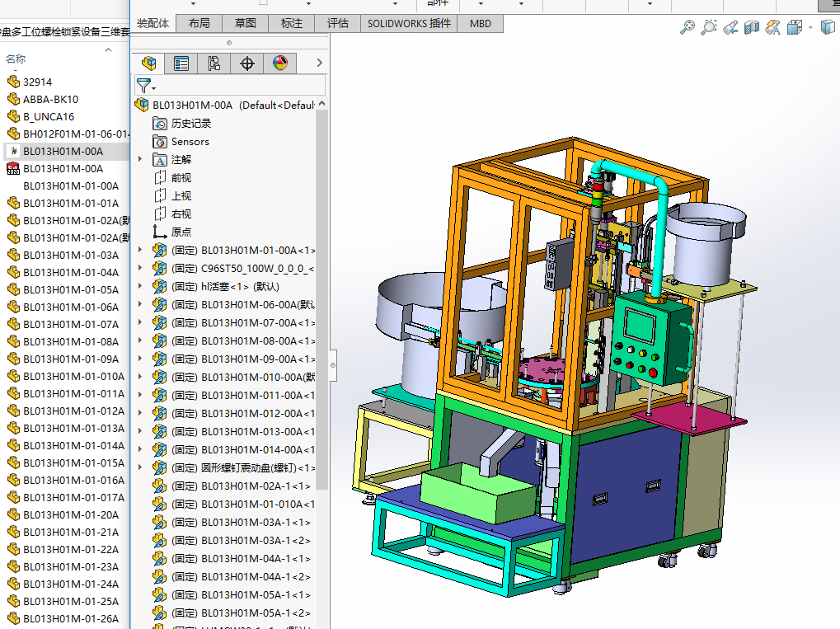The width and height of the screenshot is (840, 629).
Task: Open the FeatureManager design tree tab
Action: click(149, 63)
